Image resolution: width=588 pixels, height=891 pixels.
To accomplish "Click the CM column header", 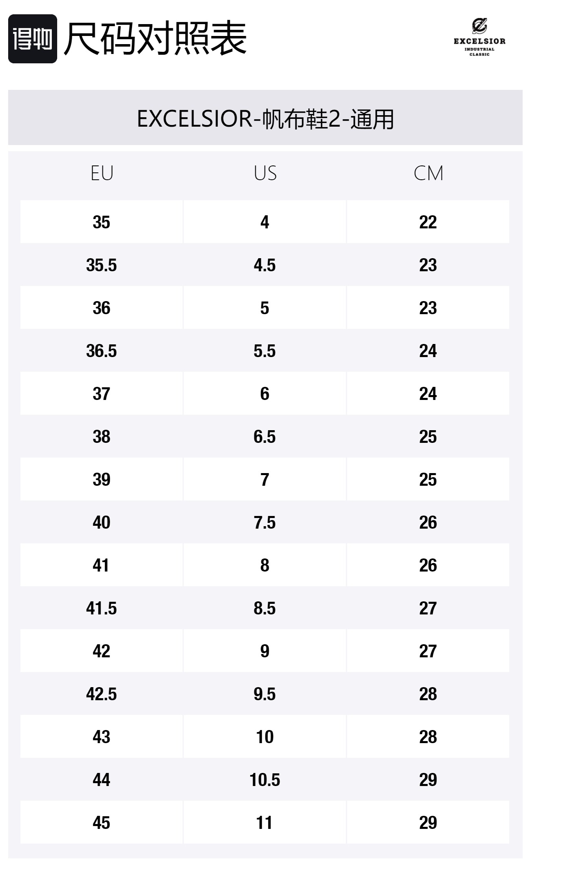I will pos(428,173).
